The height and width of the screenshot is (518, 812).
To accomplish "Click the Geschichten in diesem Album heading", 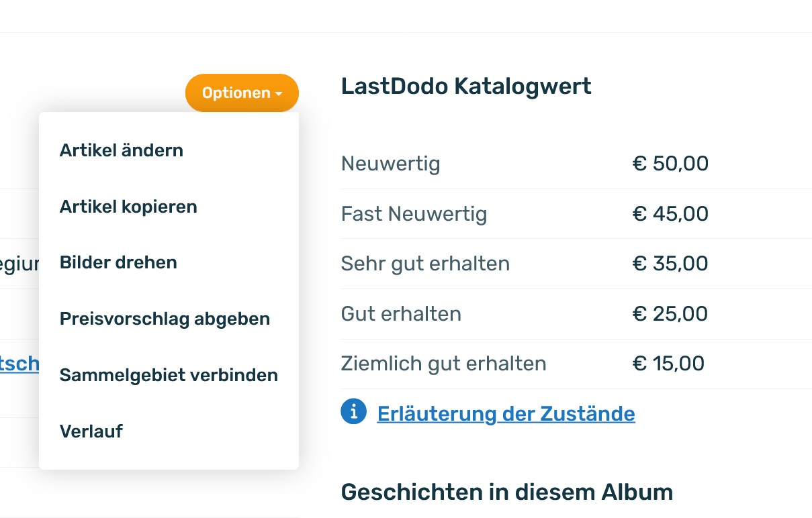I will [x=507, y=493].
